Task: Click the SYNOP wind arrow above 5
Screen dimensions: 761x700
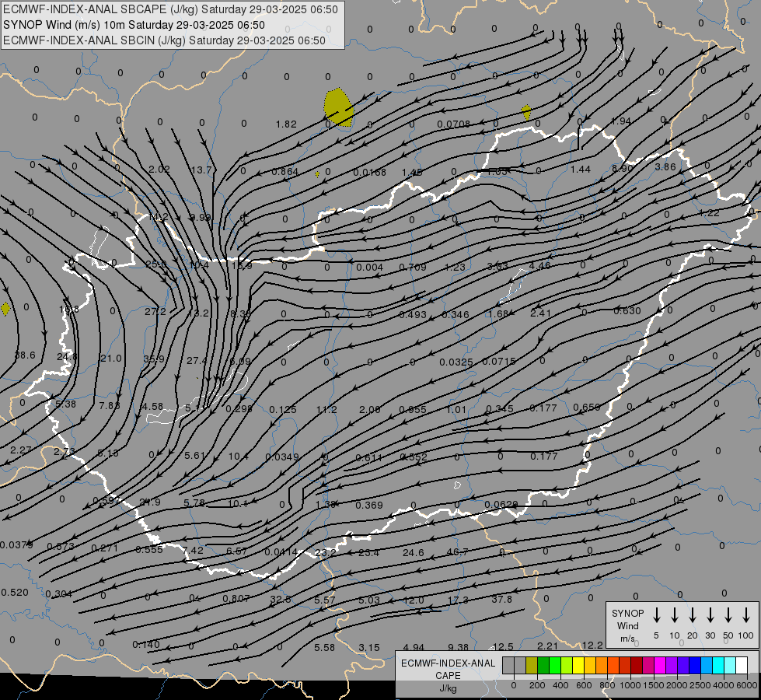Action: click(657, 614)
